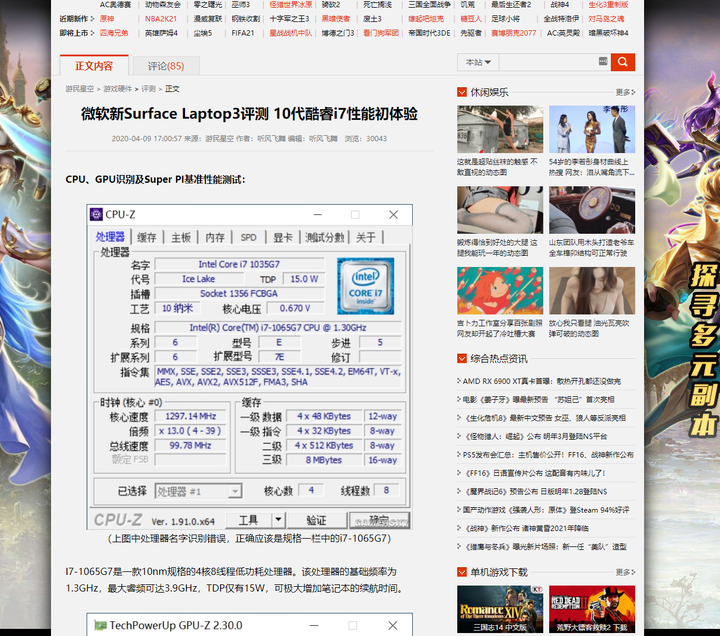Open the 游戏硬件 breadcrumb link
This screenshot has height=636, width=720.
pyautogui.click(x=118, y=89)
